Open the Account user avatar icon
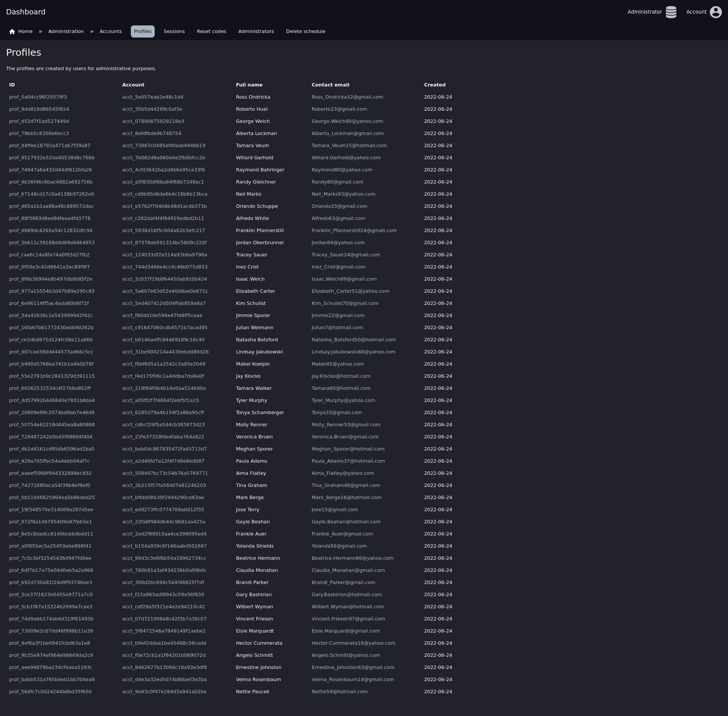 click(x=715, y=12)
